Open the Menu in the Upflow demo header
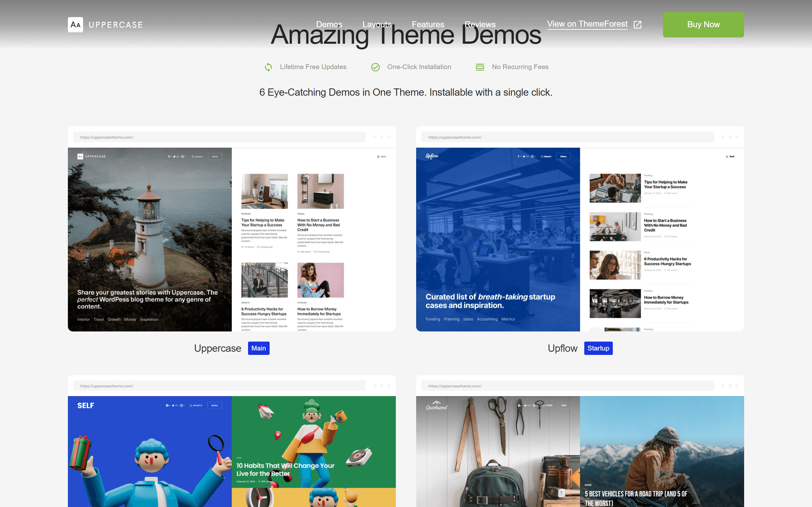This screenshot has width=812, height=507. (564, 156)
